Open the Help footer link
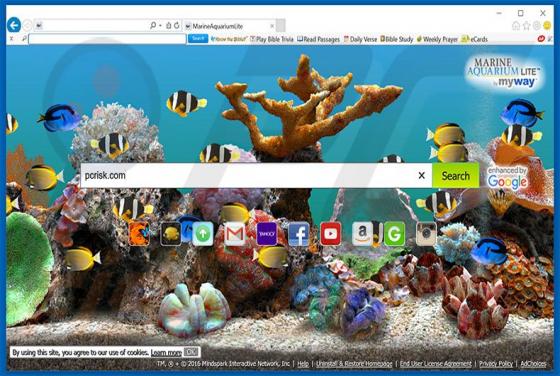 (303, 364)
